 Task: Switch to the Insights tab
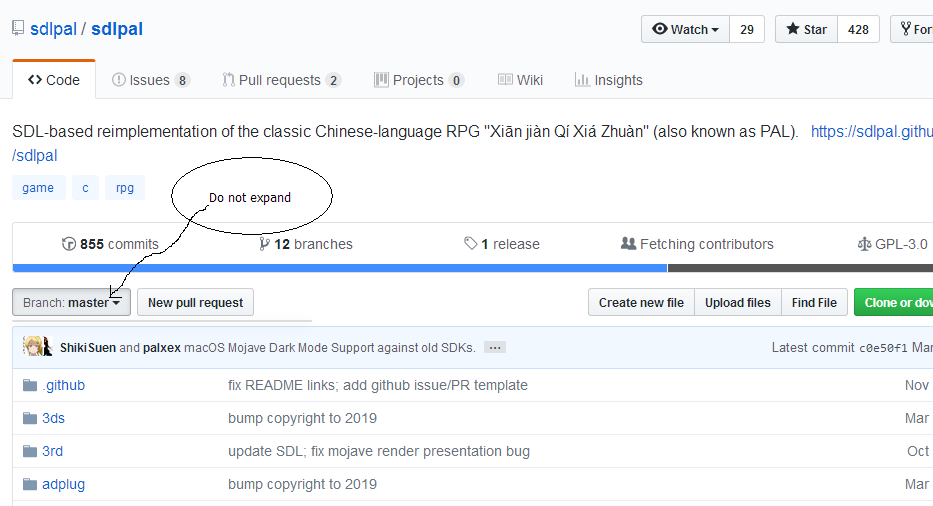pyautogui.click(x=609, y=80)
